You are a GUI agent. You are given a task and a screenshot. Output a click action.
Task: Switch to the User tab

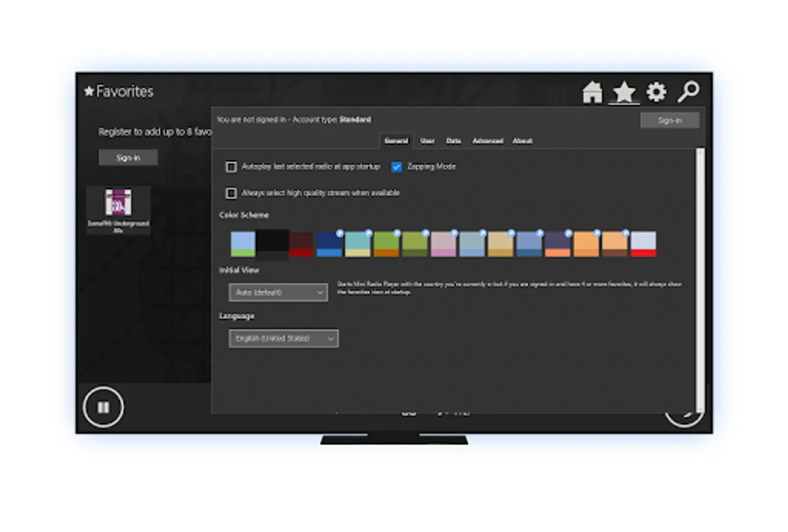[427, 141]
